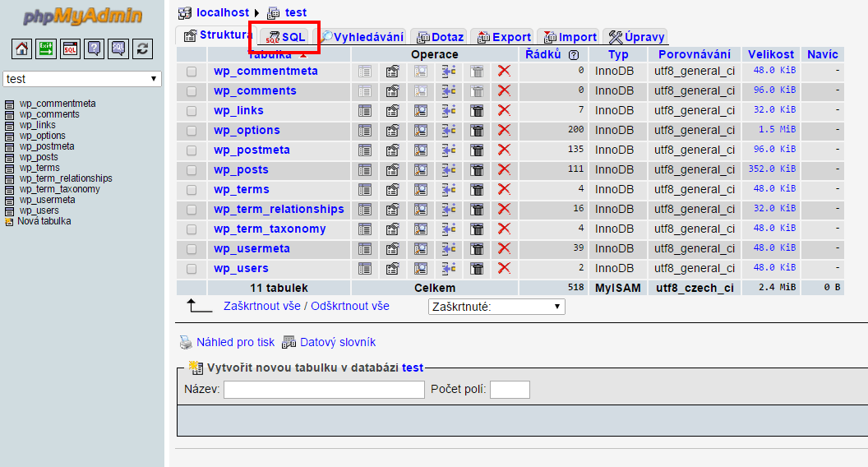Empty the wp_terms table icon
Image resolution: width=868 pixels, height=467 pixels.
coord(477,190)
